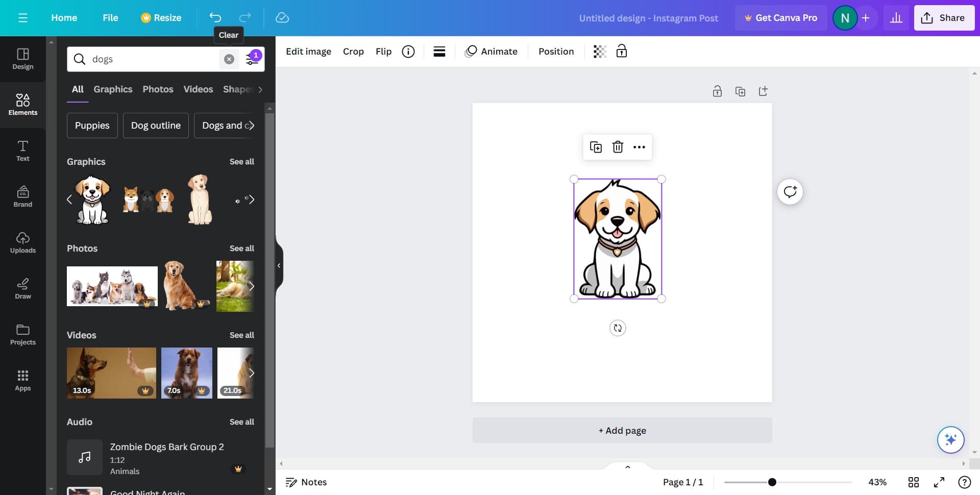Select the Draw tool in the sidebar
The height and width of the screenshot is (495, 980).
[22, 289]
